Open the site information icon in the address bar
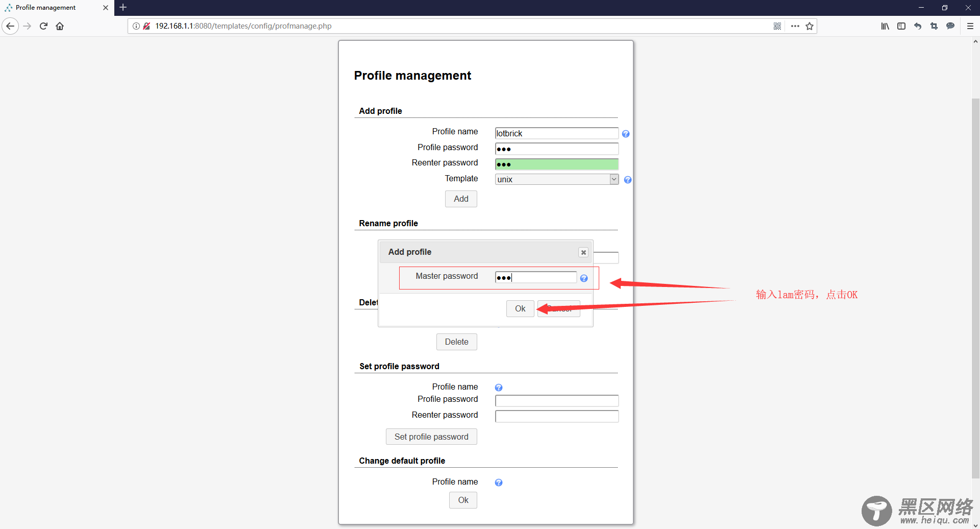Viewport: 980px width, 529px height. pyautogui.click(x=136, y=26)
